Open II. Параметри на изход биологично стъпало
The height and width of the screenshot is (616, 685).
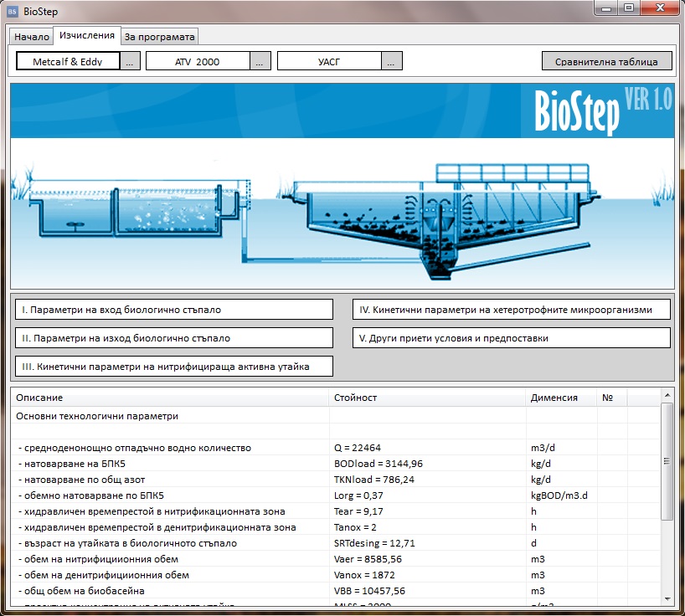pyautogui.click(x=173, y=338)
